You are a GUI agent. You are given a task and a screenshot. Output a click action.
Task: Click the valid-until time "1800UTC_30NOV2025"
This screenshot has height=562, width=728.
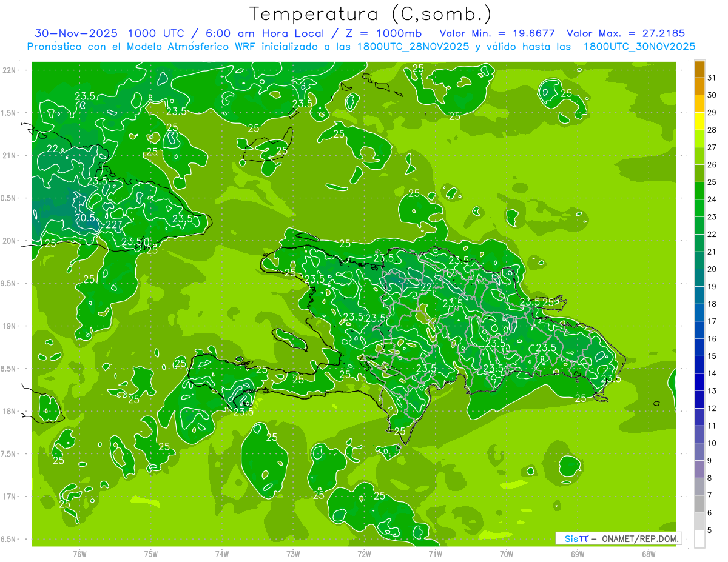click(x=639, y=46)
